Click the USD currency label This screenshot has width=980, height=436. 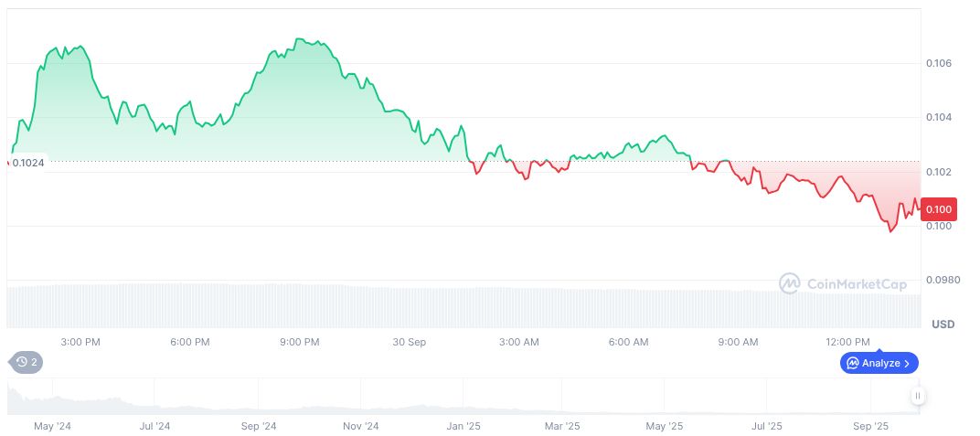[x=943, y=324]
